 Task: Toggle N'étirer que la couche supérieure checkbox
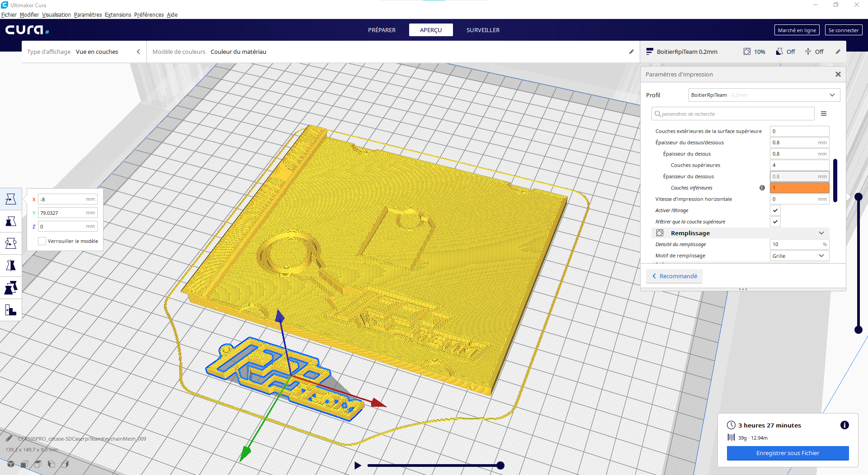point(775,222)
